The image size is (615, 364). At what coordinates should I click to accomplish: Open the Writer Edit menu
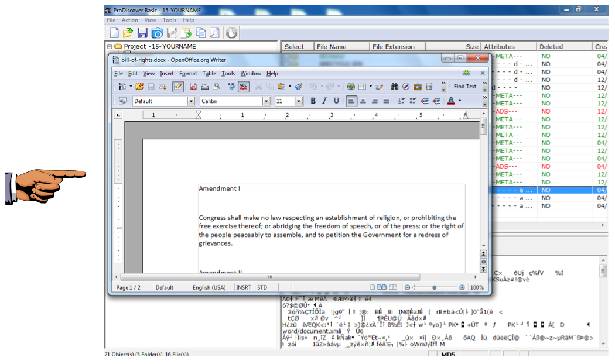click(x=133, y=73)
